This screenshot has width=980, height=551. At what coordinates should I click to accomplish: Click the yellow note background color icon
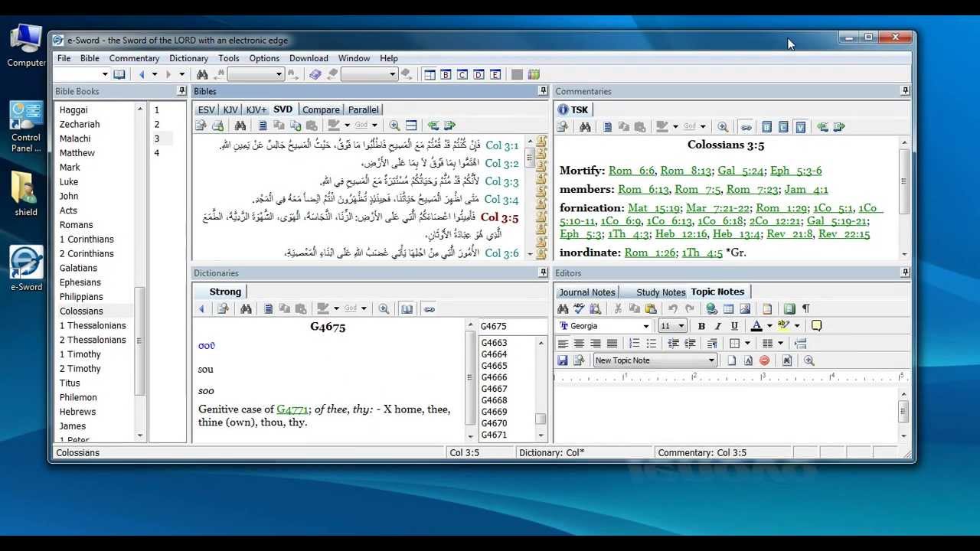click(x=816, y=326)
